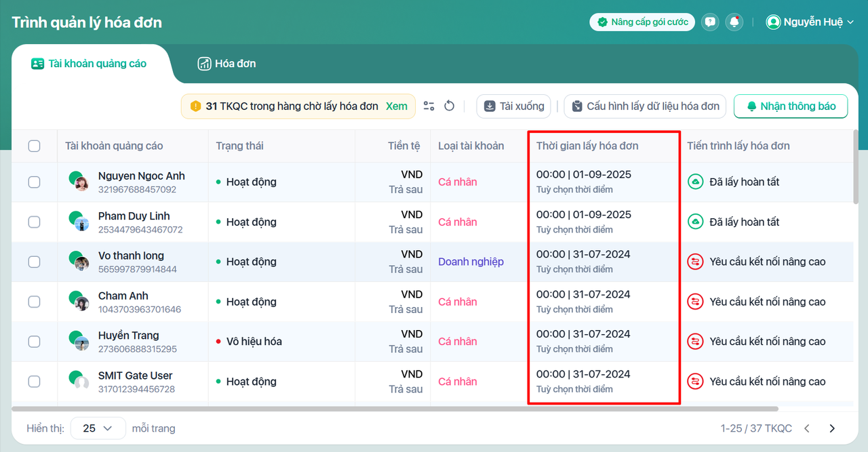Click the Xem link in queue notice
The width and height of the screenshot is (868, 452).
point(397,106)
